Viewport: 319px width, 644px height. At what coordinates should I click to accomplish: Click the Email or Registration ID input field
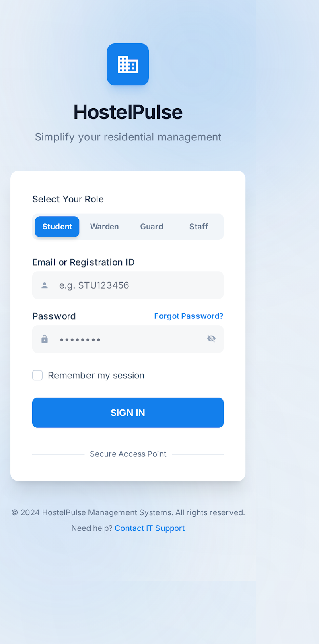[x=128, y=285]
